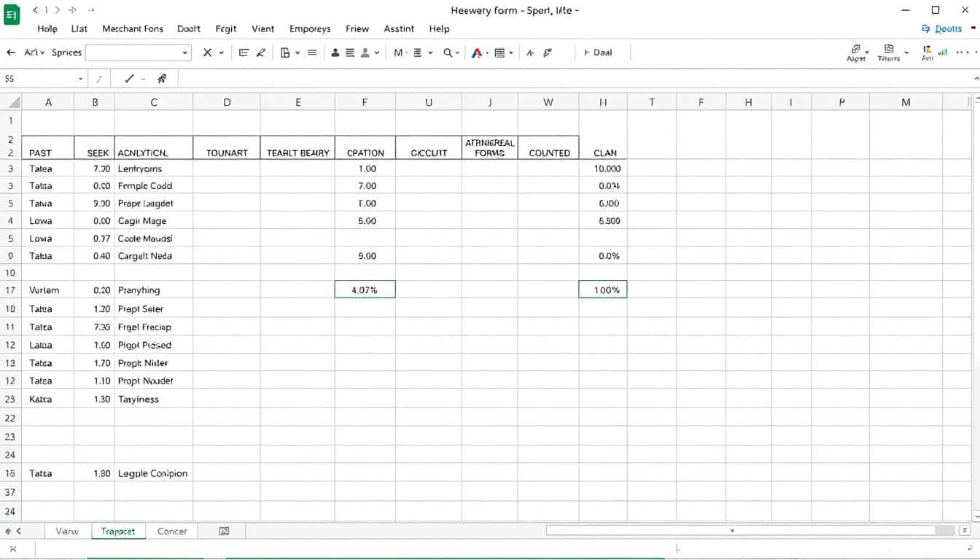Collapse the formula bar with the chevron
Image resolution: width=980 pixels, height=560 pixels.
tap(976, 79)
